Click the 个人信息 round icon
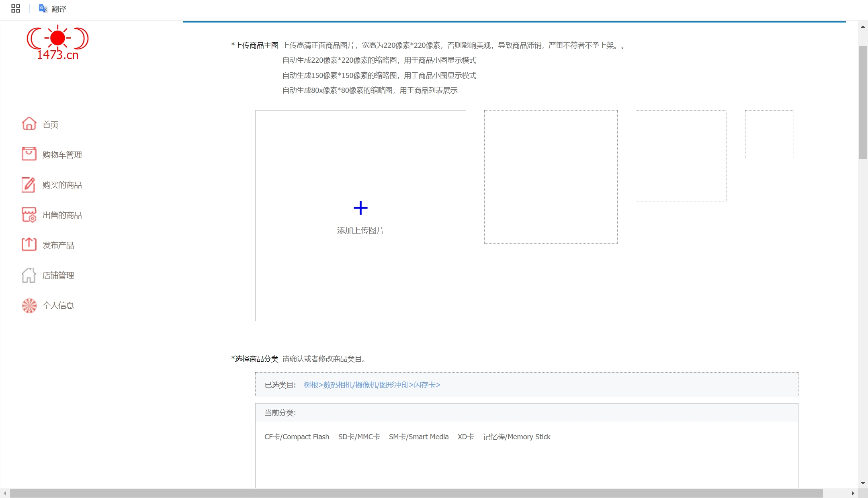 (29, 305)
